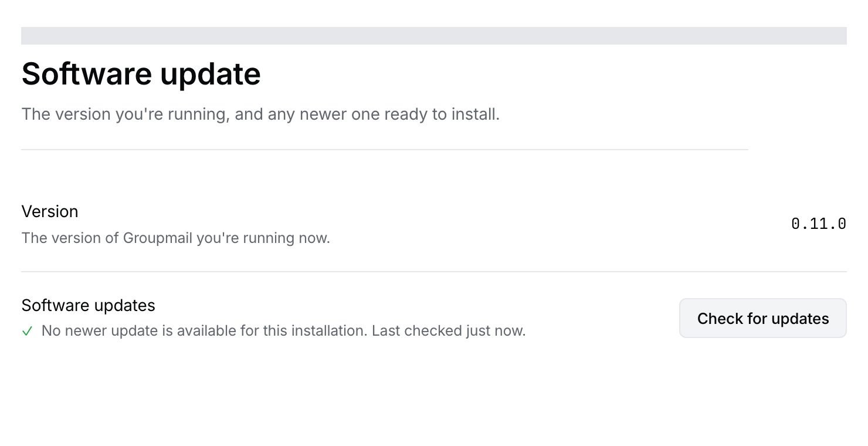Click the "The version you're running" subtitle text

260,114
